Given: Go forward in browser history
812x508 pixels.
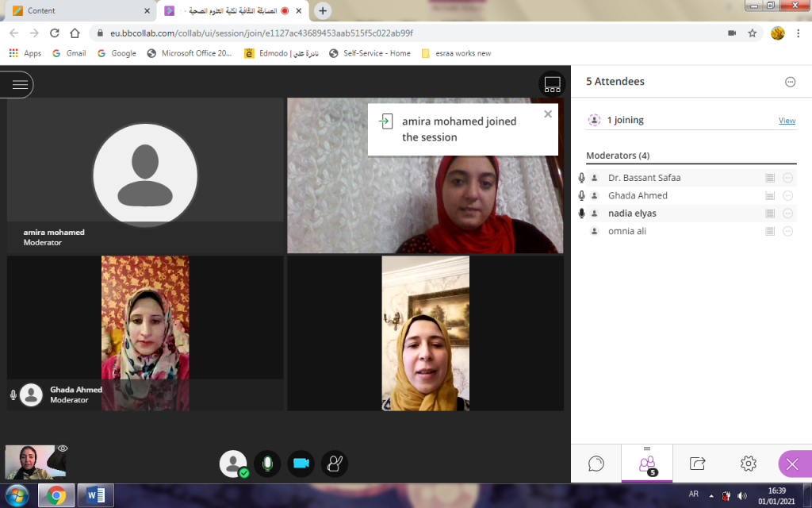Looking at the screenshot, I should coord(34,33).
